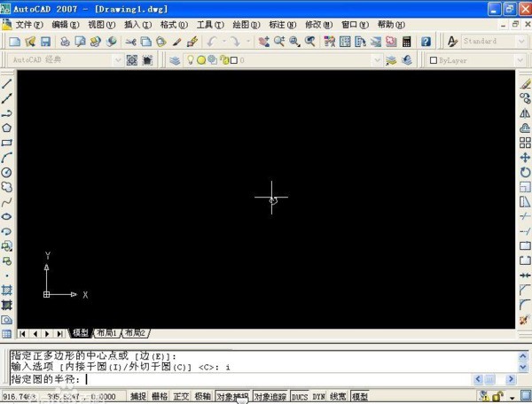Viewport: 532px width, 404px height.
Task: Select the Rectangle draw tool
Action: [x=7, y=143]
